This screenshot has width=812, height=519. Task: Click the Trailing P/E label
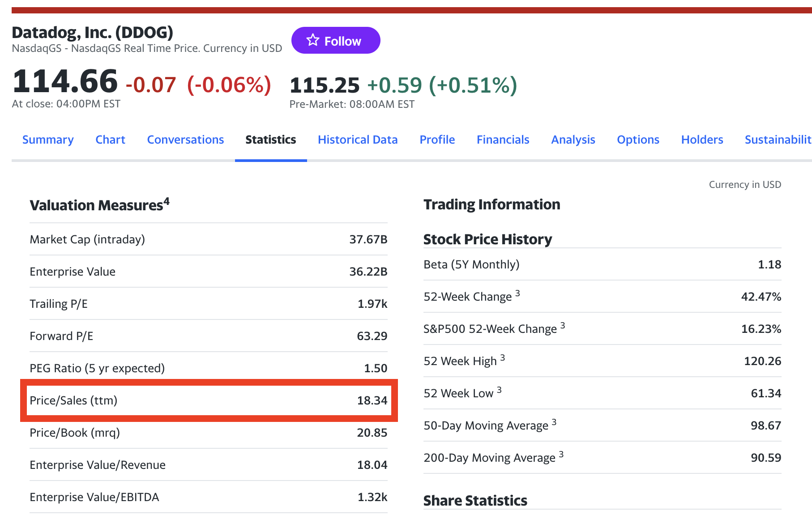pyautogui.click(x=59, y=304)
